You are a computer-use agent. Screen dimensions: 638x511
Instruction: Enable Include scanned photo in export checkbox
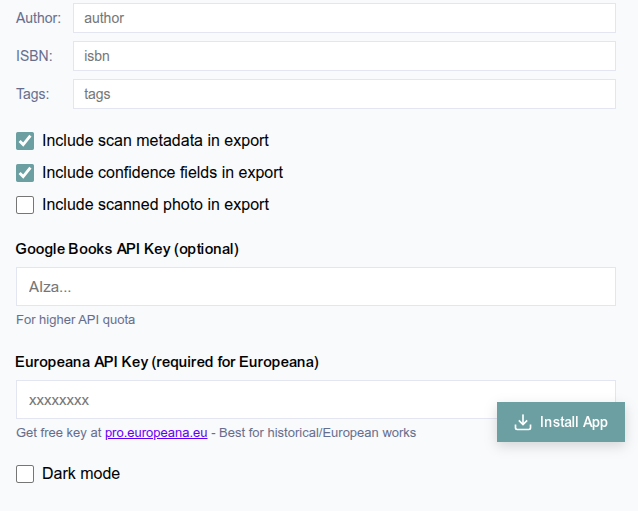click(x=25, y=205)
